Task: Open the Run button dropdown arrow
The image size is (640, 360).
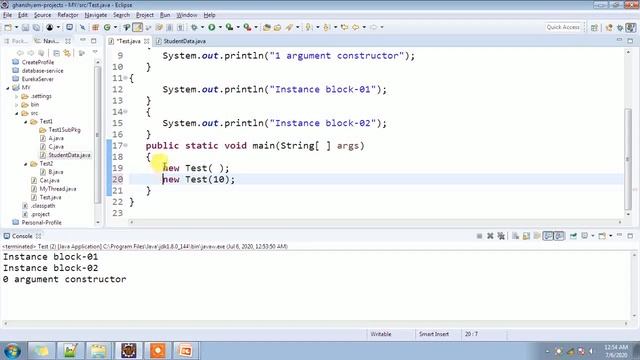Action: 220,27
